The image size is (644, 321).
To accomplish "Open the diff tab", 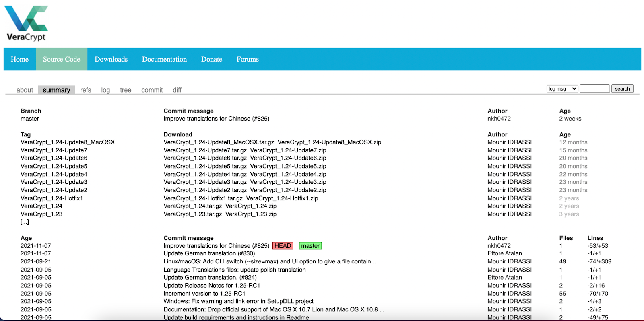I will (x=177, y=90).
